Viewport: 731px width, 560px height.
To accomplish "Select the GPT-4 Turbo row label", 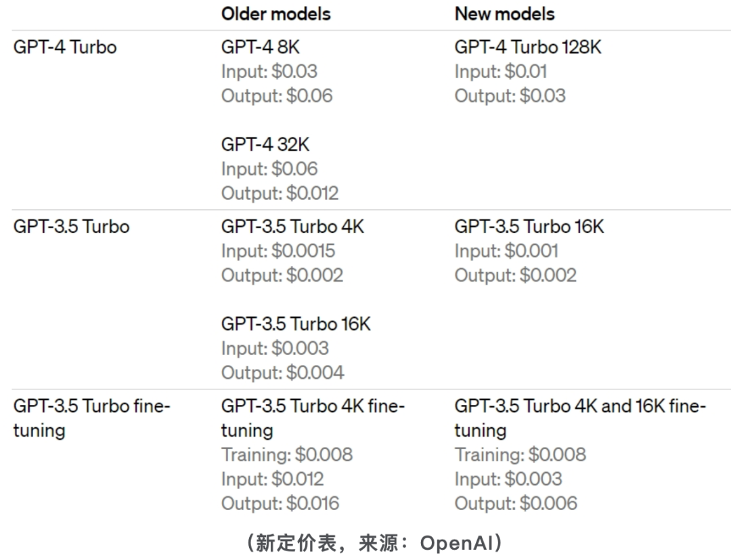I will [65, 47].
